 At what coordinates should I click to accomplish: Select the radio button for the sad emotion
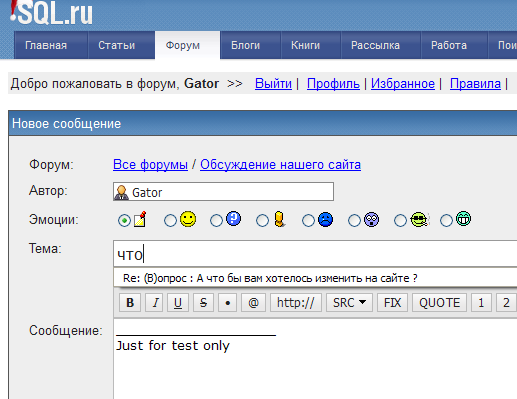pos(308,220)
